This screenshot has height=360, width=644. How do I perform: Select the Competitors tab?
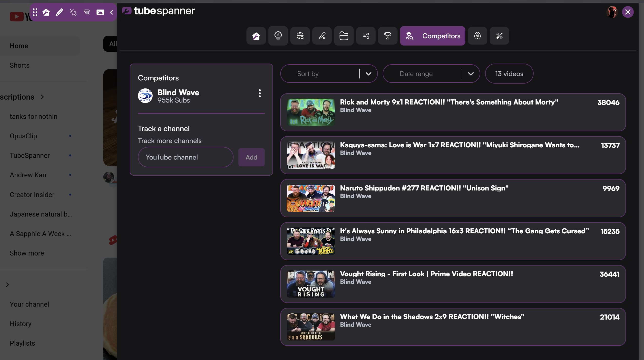coord(432,36)
